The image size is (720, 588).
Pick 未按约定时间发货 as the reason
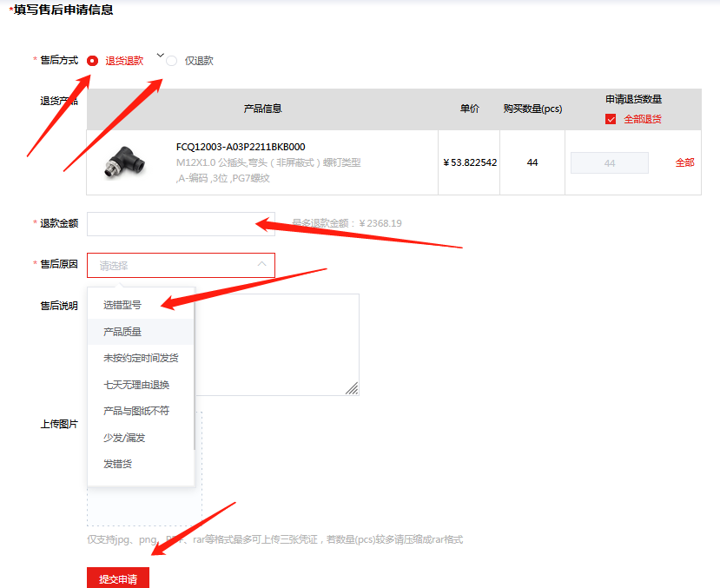click(x=141, y=358)
